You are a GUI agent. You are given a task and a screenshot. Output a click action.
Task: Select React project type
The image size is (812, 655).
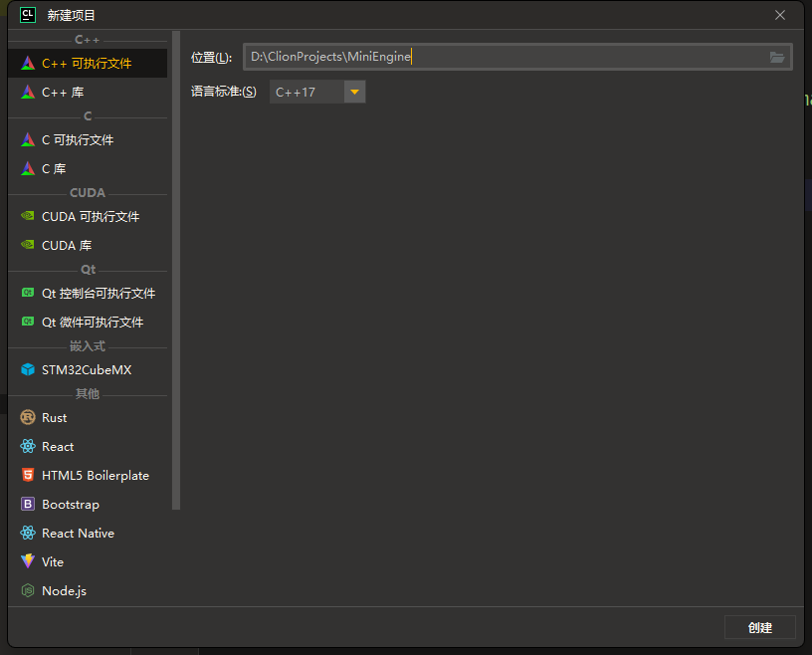88,446
